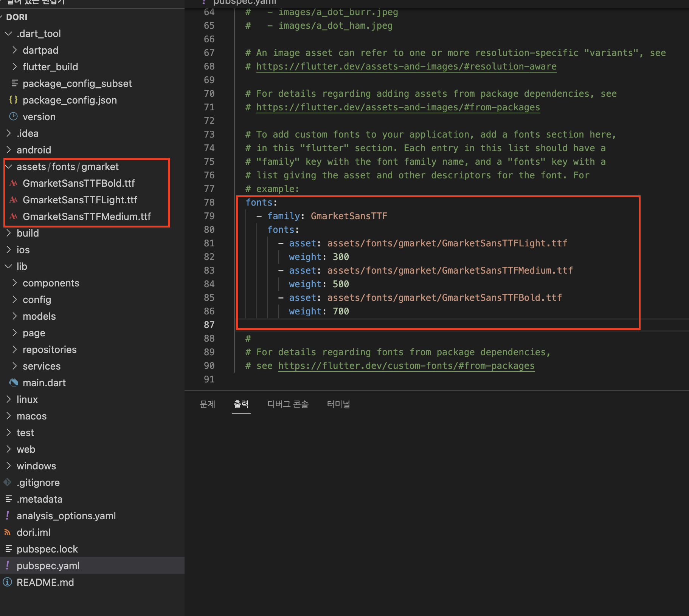Open package_config.json file
The height and width of the screenshot is (616, 689).
tap(70, 100)
